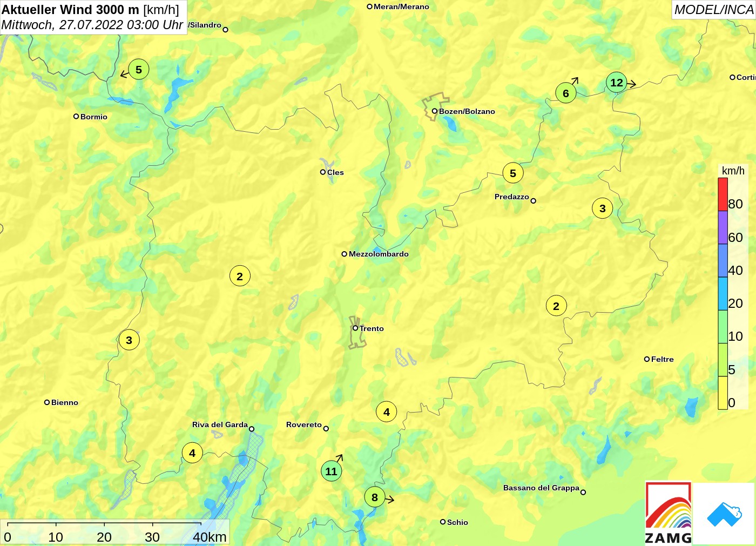Select the 5 marker above Predazzo

click(513, 173)
